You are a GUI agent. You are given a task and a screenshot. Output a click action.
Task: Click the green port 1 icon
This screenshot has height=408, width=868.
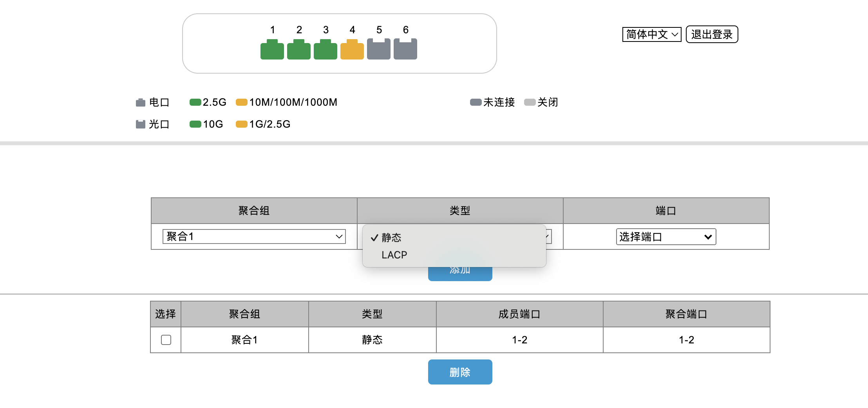(272, 49)
